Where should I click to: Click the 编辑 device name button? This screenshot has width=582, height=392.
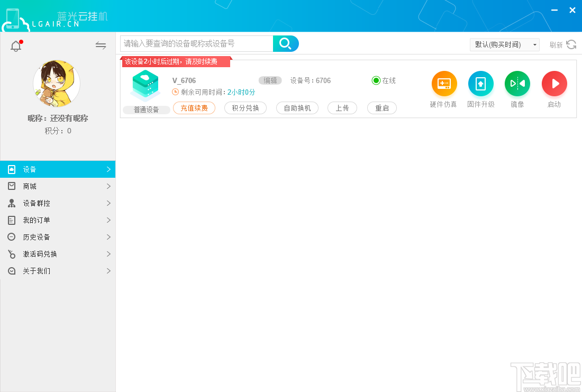click(270, 80)
